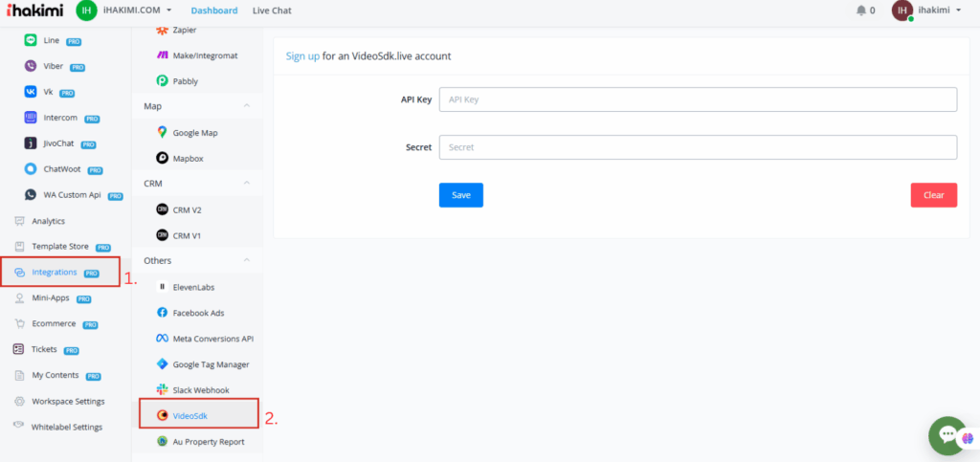The height and width of the screenshot is (462, 980).
Task: Open the live chat bubble widget
Action: (x=948, y=435)
